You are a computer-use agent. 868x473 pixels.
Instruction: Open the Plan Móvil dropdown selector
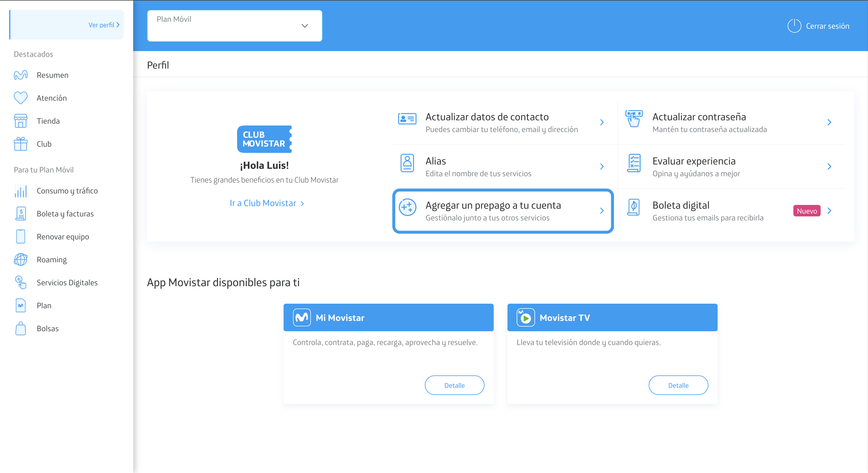click(x=235, y=26)
